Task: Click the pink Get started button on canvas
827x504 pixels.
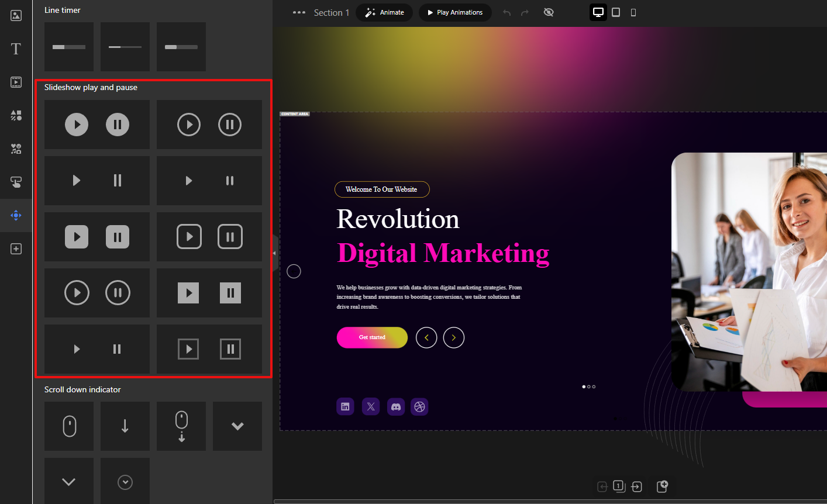Action: [372, 337]
